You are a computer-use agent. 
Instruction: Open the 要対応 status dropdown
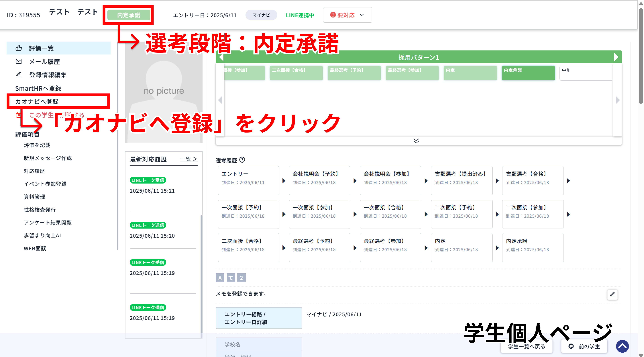[x=362, y=15]
